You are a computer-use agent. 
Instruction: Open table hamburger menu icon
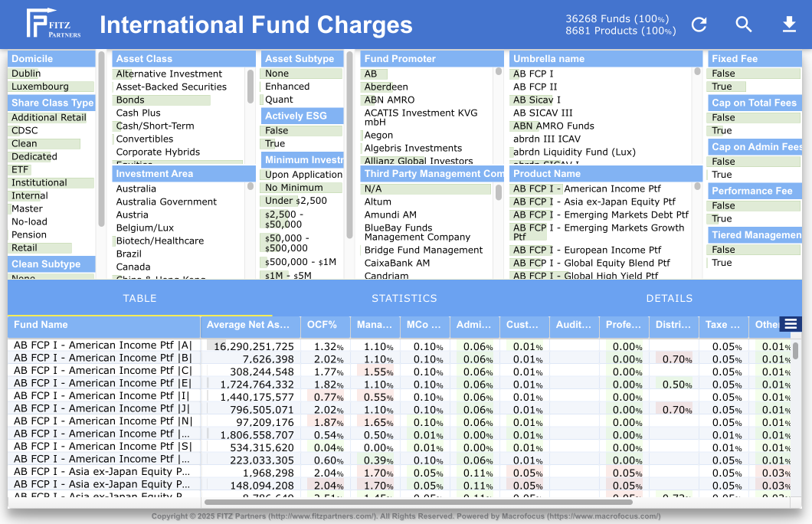coord(790,324)
